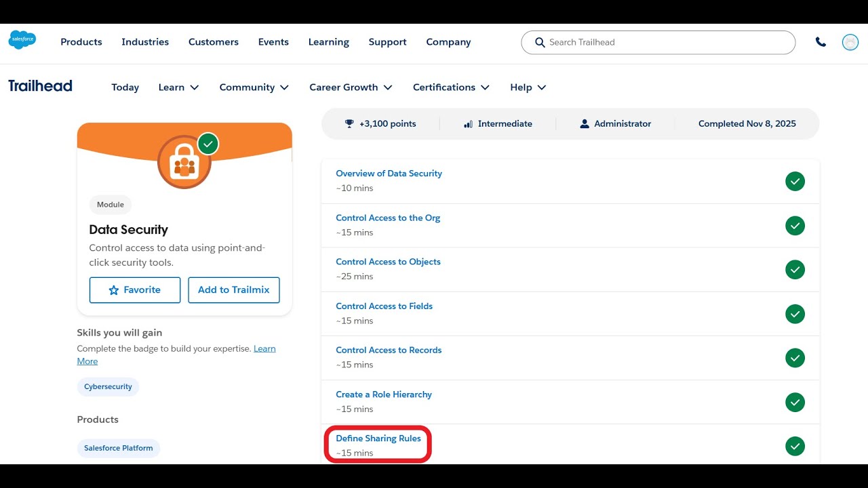Open Control Access to Objects unit
This screenshot has width=868, height=488.
(x=388, y=262)
